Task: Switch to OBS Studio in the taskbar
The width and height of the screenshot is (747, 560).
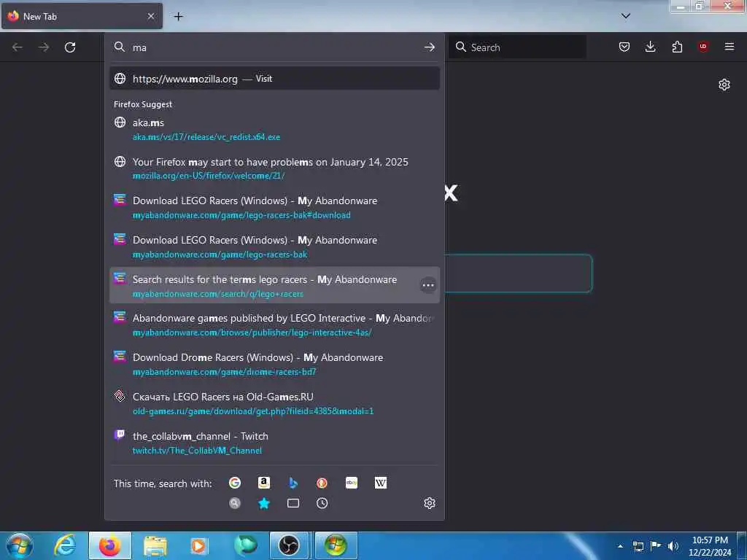Action: pos(289,545)
